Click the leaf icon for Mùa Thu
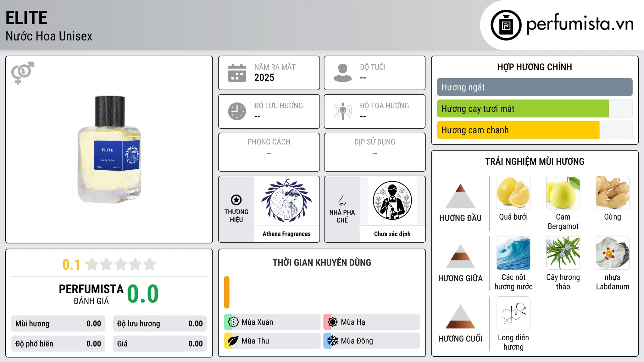Image resolution: width=644 pixels, height=362 pixels. coord(233,341)
